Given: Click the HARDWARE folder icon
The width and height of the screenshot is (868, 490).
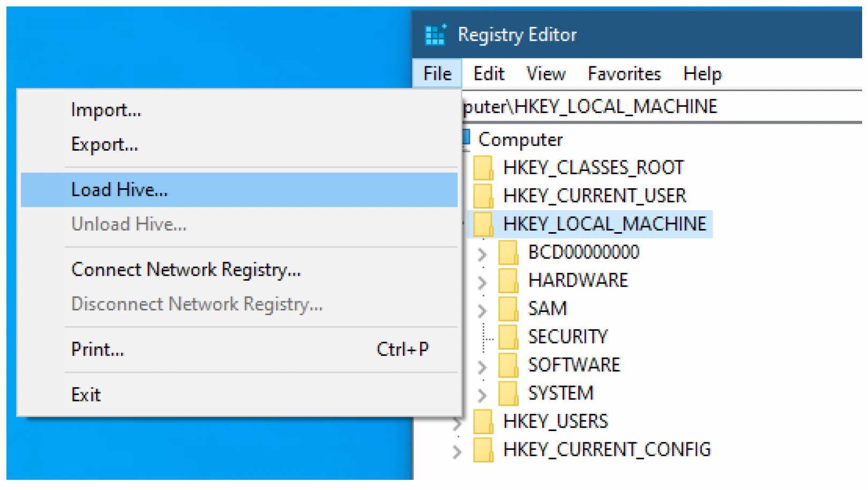Looking at the screenshot, I should pyautogui.click(x=508, y=280).
